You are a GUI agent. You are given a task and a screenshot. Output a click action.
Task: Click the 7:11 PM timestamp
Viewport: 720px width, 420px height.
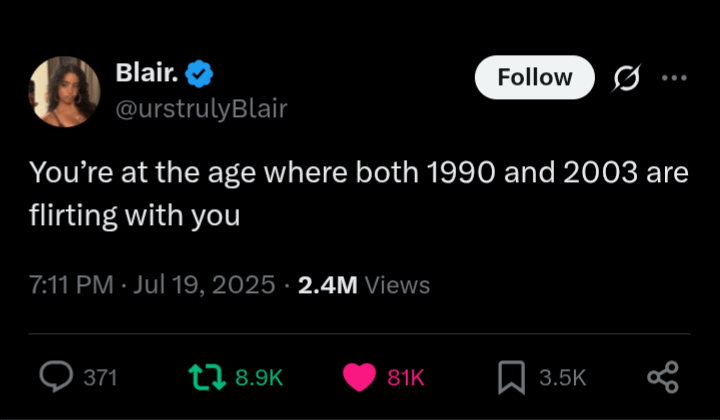tap(70, 285)
